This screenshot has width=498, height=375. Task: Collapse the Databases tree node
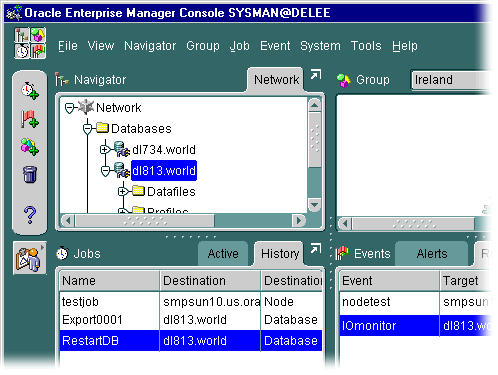(87, 129)
